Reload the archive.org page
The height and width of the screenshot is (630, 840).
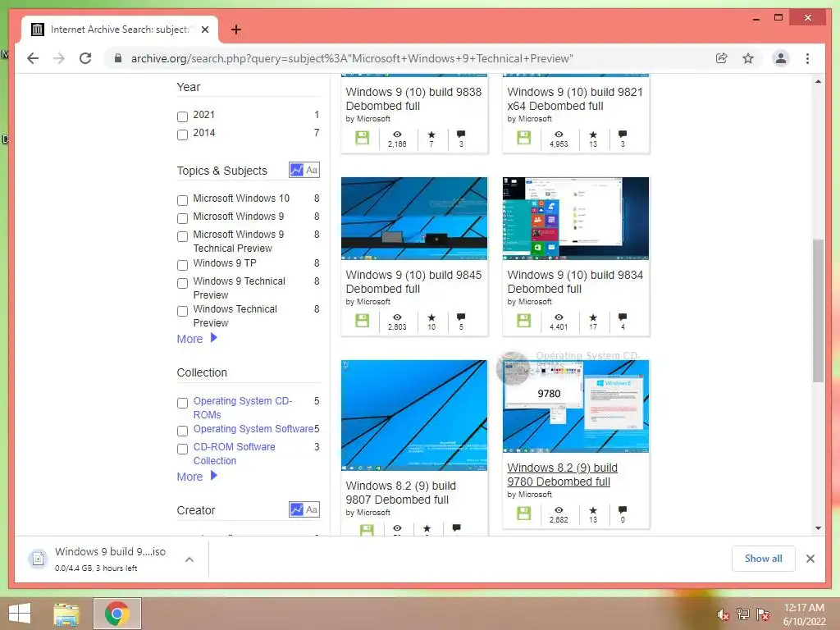coord(85,58)
